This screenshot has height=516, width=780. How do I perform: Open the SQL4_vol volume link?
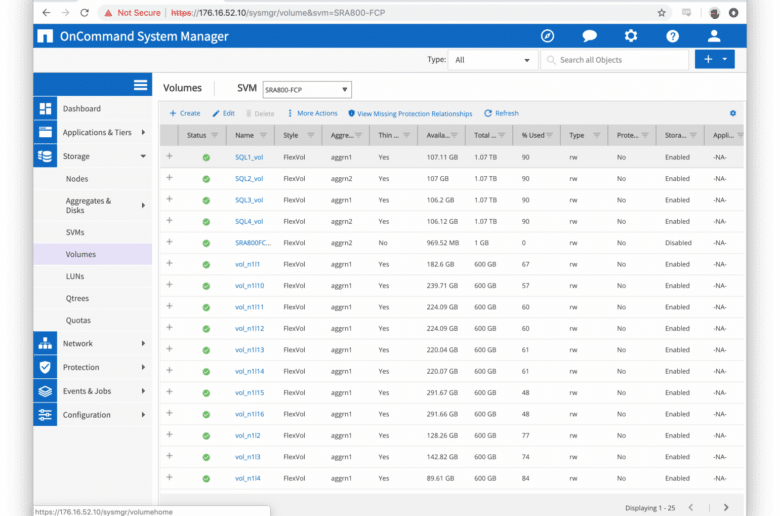click(x=249, y=221)
